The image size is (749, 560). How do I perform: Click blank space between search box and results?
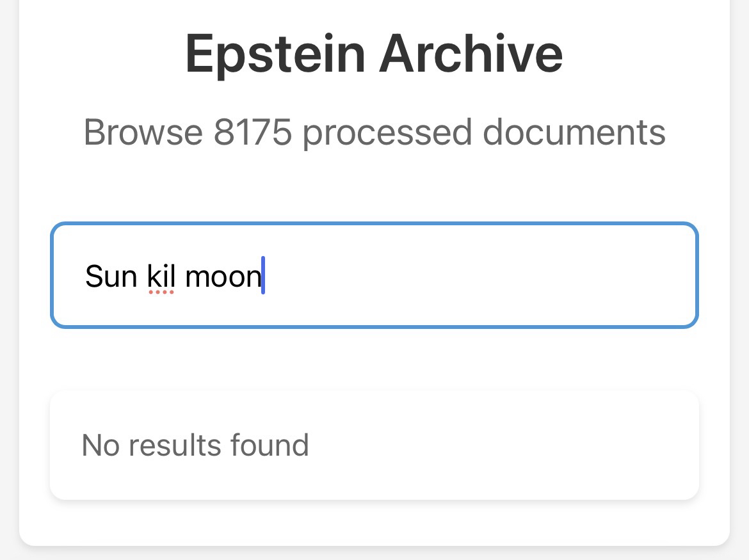374,358
